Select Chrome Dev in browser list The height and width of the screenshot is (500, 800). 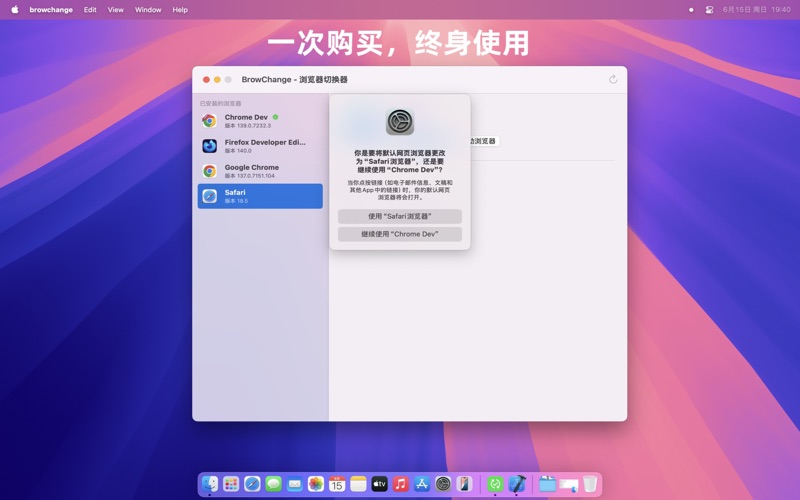[260, 121]
